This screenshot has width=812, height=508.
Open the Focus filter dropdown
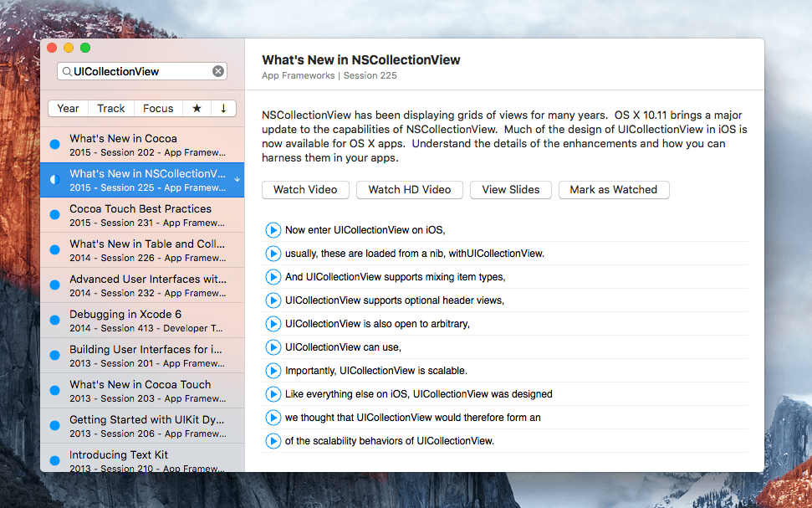point(158,108)
